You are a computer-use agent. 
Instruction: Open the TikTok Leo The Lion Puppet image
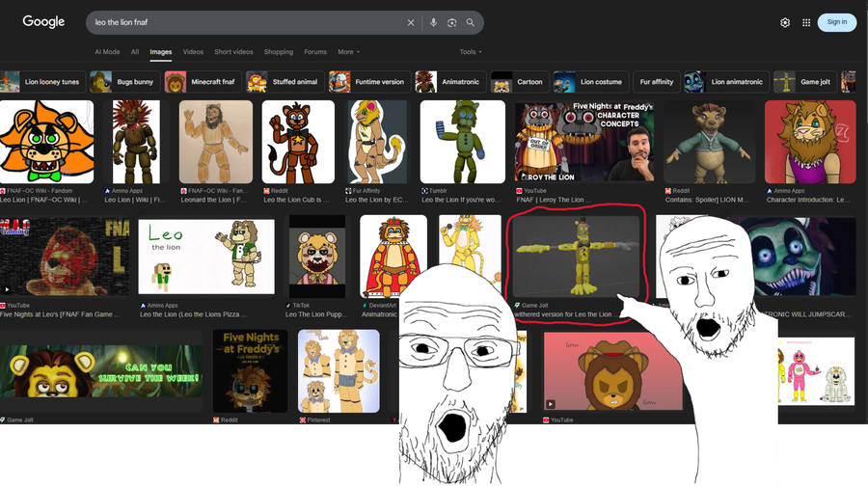[317, 257]
